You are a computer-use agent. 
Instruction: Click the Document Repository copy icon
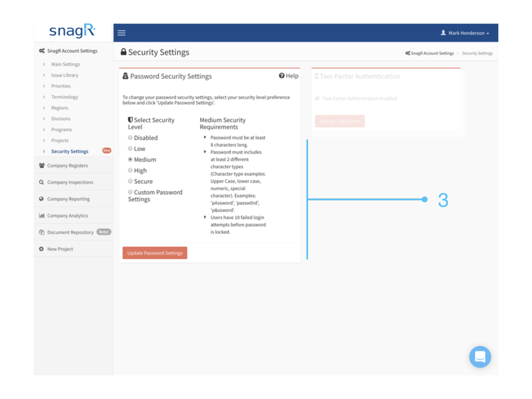click(x=42, y=232)
